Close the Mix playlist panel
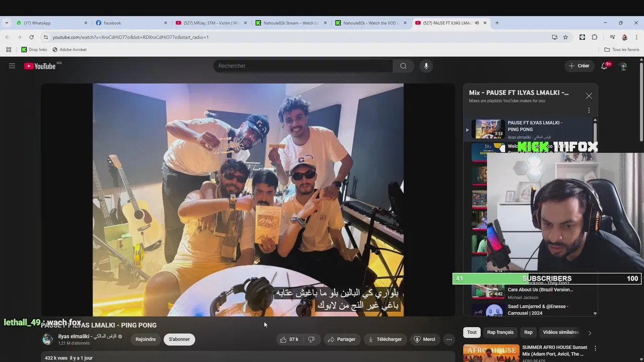Image resolution: width=644 pixels, height=362 pixels. (x=589, y=96)
